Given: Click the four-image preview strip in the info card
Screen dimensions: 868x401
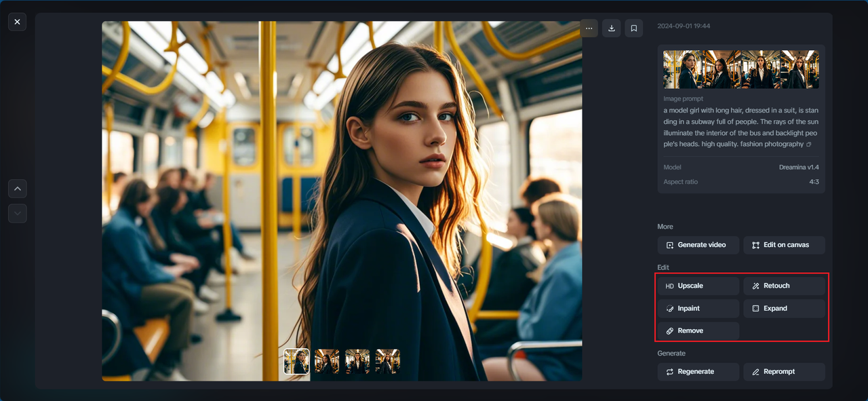Looking at the screenshot, I should click(x=741, y=69).
